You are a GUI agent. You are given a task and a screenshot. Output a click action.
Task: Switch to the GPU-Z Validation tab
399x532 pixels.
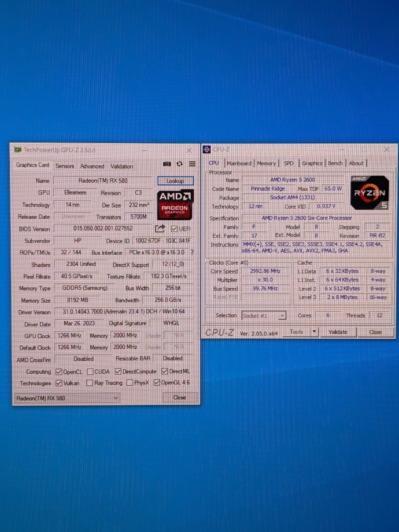121,166
